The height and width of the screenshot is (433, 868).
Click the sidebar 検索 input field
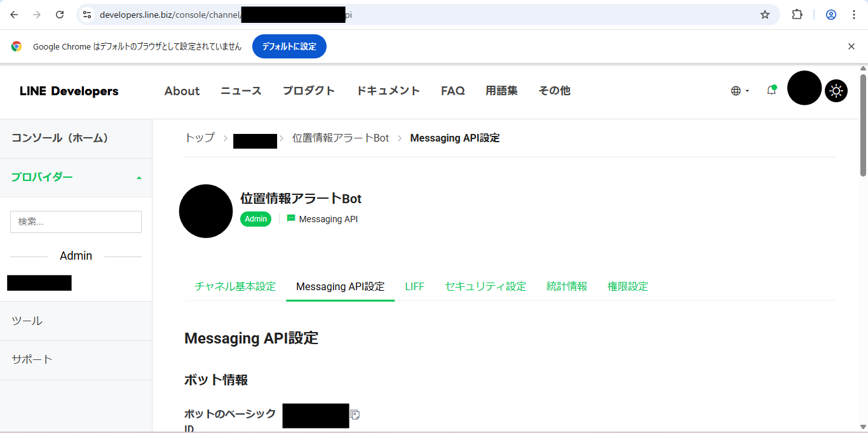click(76, 222)
